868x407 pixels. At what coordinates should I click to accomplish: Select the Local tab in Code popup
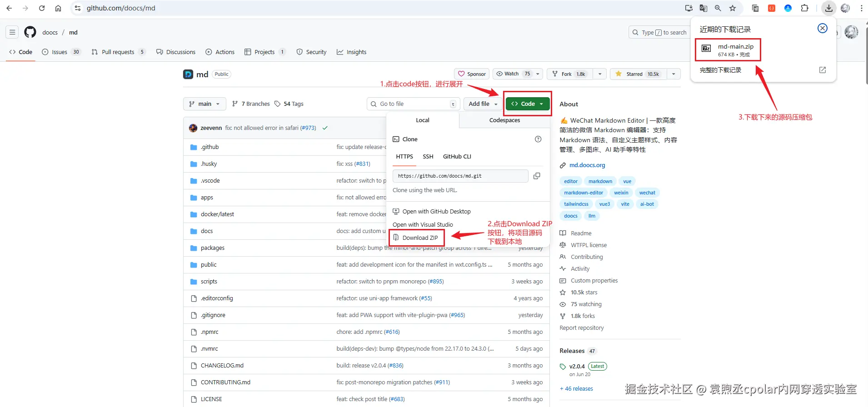point(423,120)
